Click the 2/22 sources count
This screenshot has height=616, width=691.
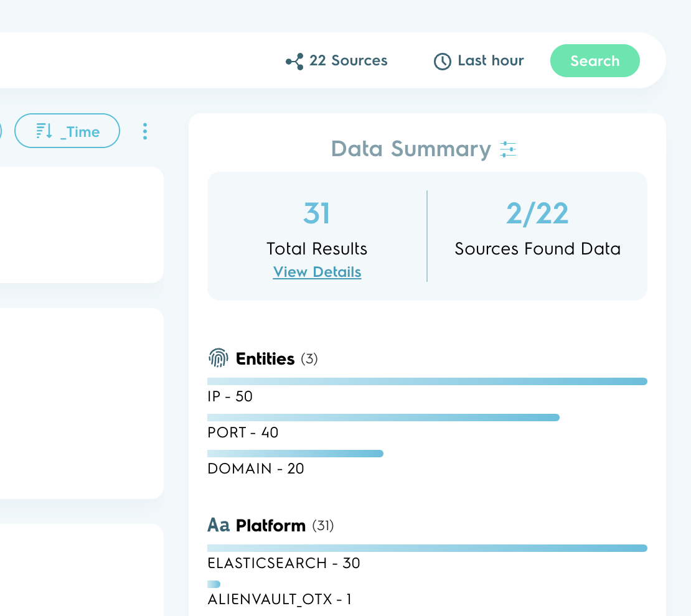tap(537, 213)
